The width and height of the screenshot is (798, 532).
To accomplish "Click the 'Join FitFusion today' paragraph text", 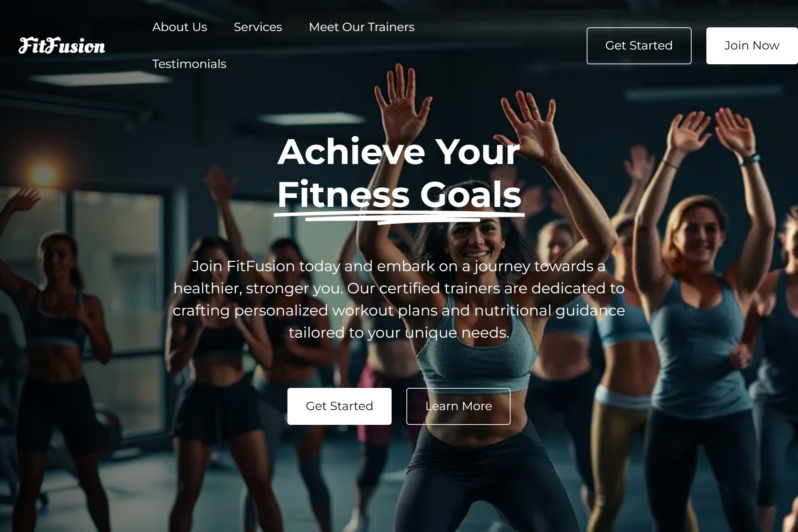I will [399, 299].
